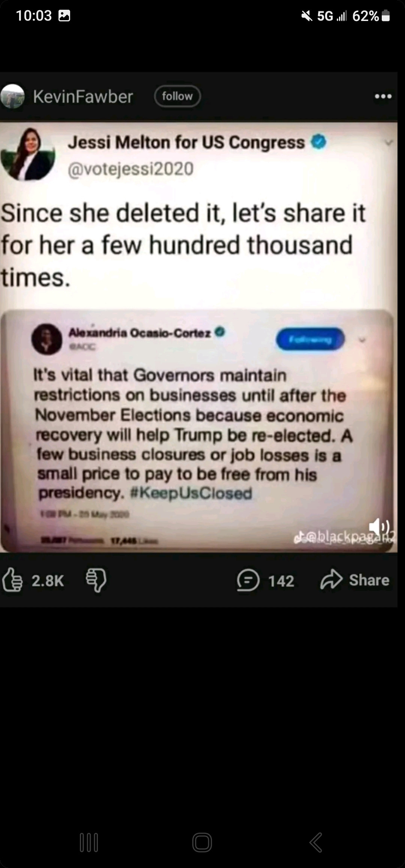Image resolution: width=405 pixels, height=868 pixels.
Task: Open KevinFawber profile avatar
Action: pos(12,96)
